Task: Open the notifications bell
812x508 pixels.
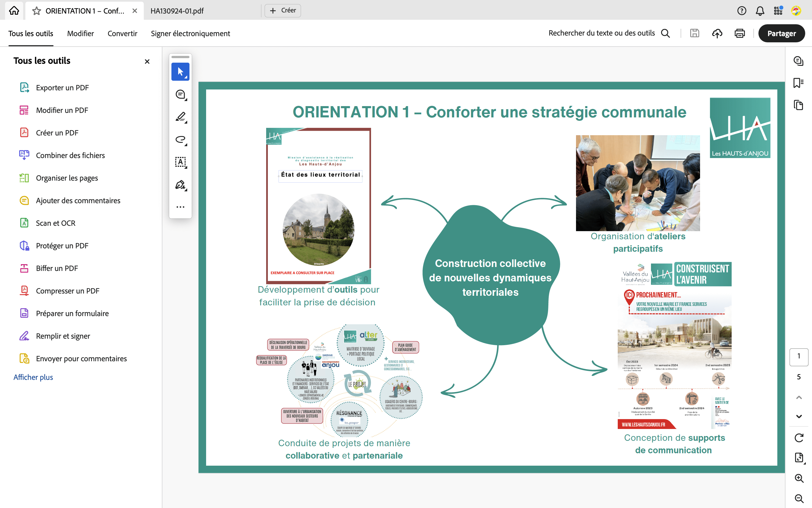Action: tap(760, 11)
